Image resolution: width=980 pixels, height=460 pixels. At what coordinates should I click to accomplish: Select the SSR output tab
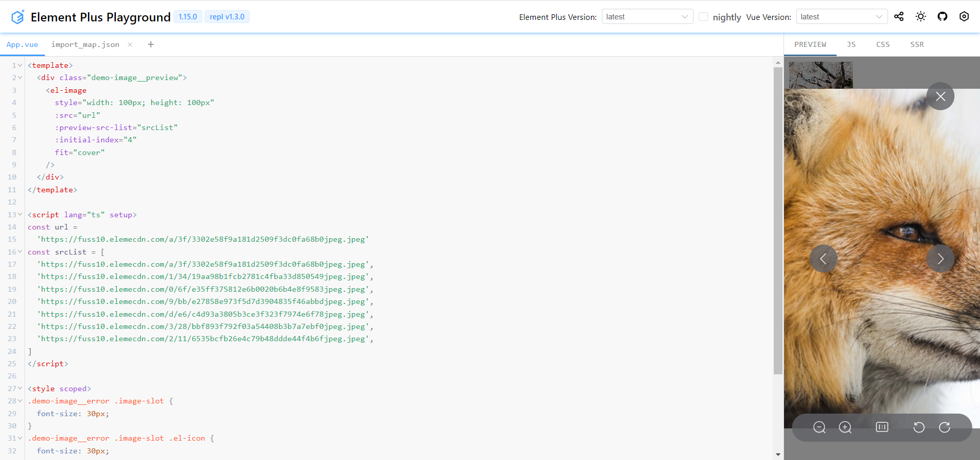point(917,44)
